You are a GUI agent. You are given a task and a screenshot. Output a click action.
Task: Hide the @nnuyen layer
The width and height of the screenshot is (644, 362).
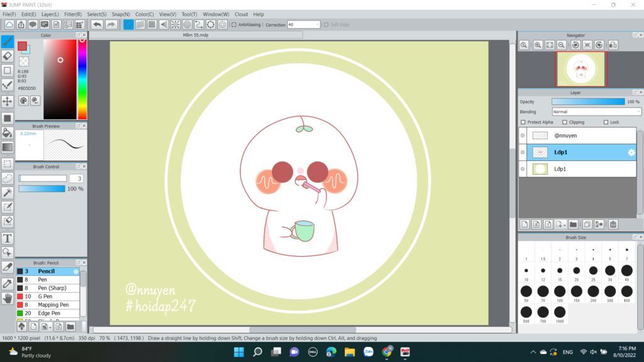click(x=523, y=135)
